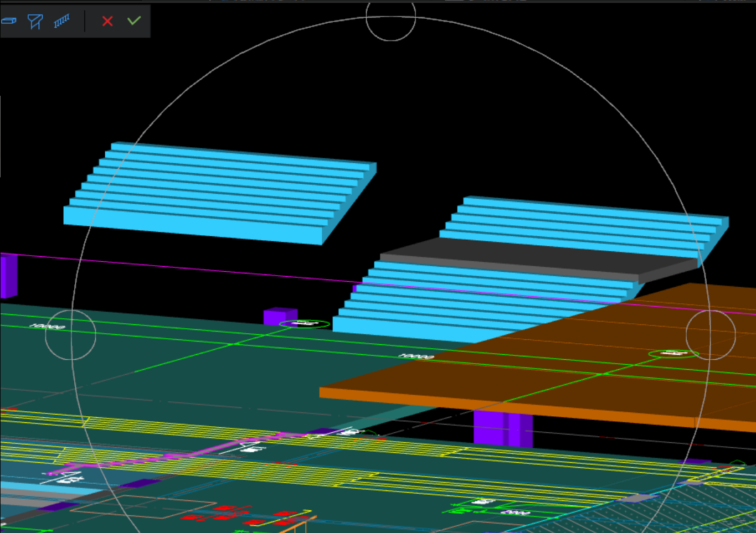Select the slab tool icon
This screenshot has width=756, height=533.
[x=9, y=21]
